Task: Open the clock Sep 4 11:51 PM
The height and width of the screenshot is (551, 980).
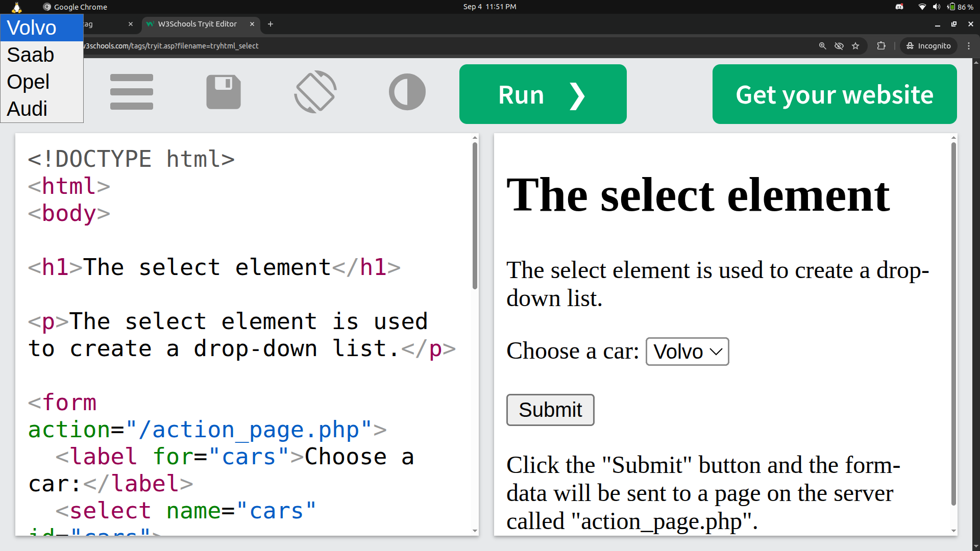Action: (489, 7)
